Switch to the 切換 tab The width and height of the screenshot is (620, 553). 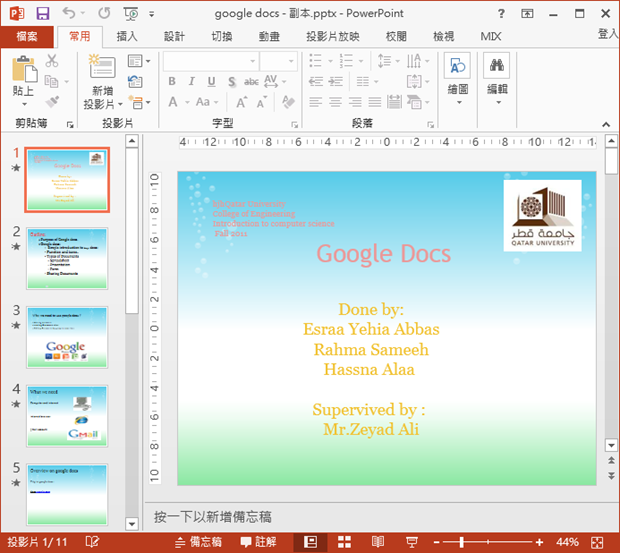pos(222,37)
